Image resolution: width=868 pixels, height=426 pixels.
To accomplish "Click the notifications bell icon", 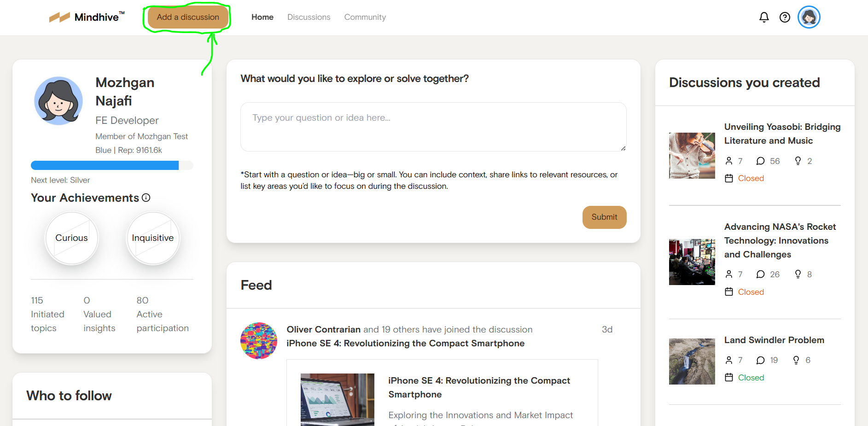I will 764,17.
